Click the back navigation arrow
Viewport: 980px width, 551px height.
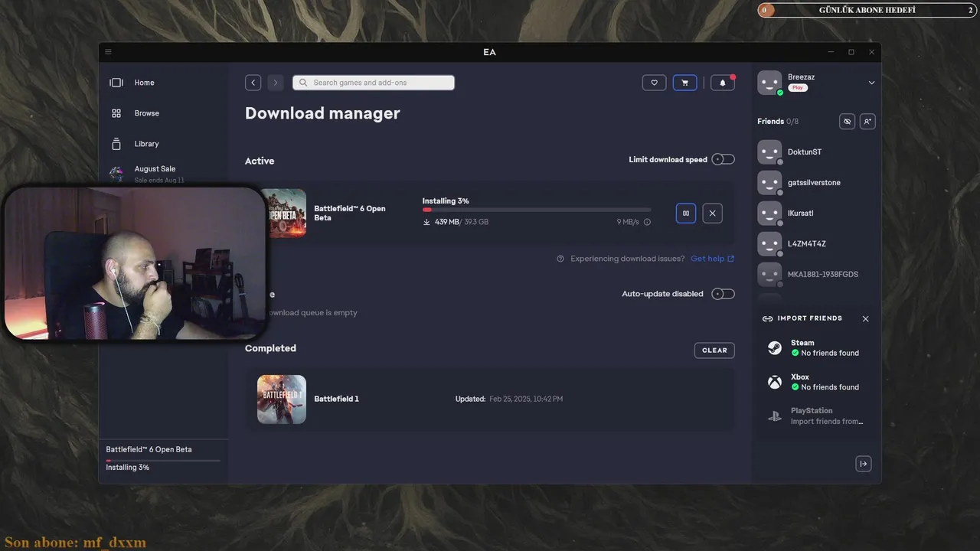pyautogui.click(x=253, y=83)
